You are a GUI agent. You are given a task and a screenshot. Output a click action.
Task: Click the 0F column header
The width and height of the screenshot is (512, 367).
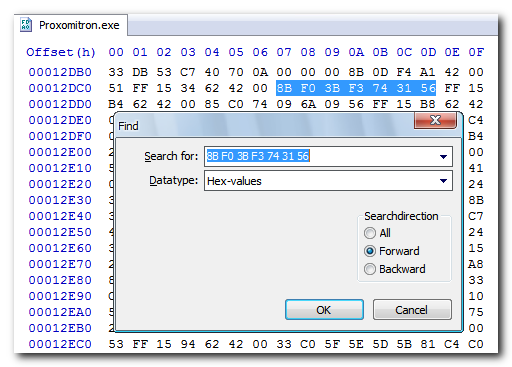pyautogui.click(x=476, y=52)
